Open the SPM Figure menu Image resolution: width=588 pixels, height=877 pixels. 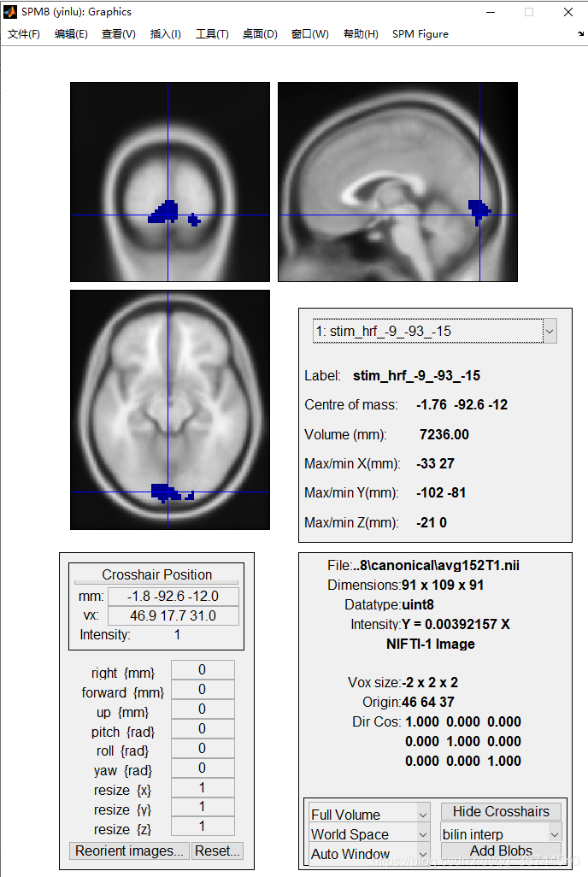(420, 34)
